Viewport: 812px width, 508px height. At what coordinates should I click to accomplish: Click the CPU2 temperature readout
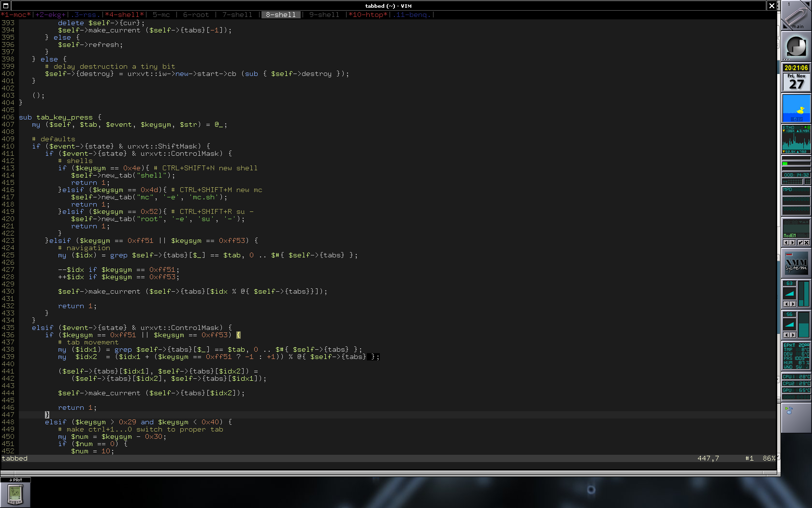click(796, 383)
